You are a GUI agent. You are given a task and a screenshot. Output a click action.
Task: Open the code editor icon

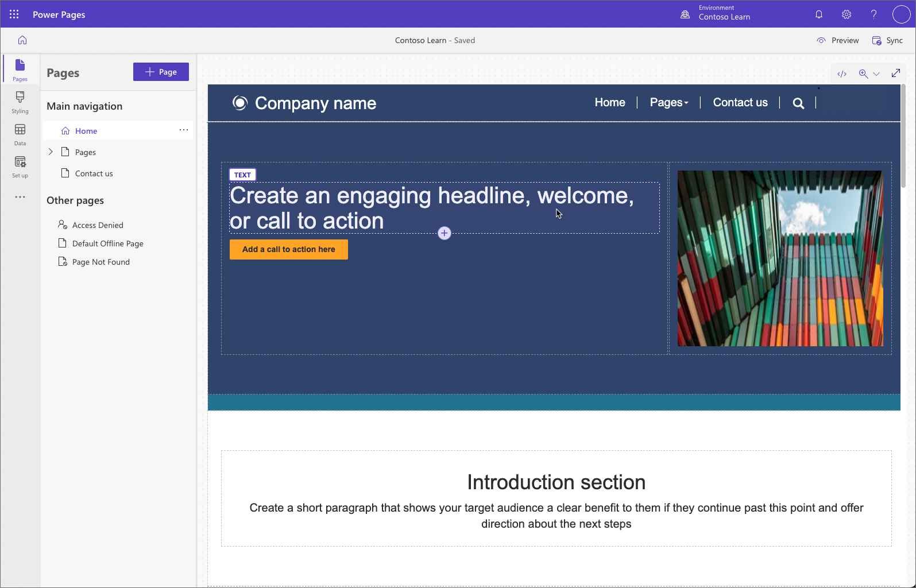842,73
